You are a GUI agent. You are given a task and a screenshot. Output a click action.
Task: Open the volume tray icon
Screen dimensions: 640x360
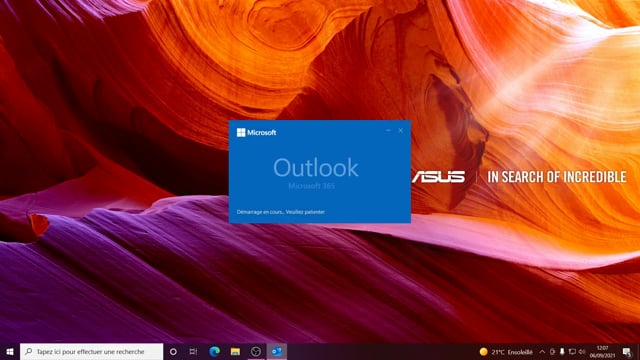pos(582,352)
